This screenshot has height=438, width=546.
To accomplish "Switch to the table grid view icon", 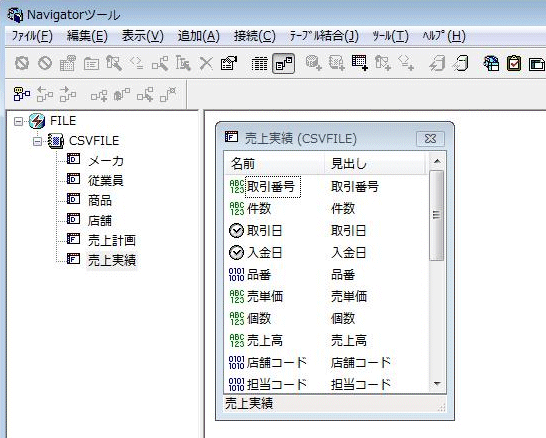I will 259,64.
